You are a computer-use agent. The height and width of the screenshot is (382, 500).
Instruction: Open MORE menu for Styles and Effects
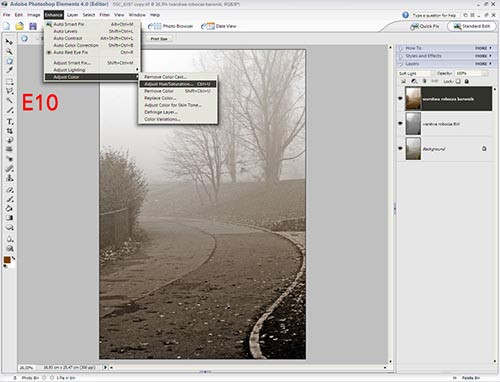[483, 56]
